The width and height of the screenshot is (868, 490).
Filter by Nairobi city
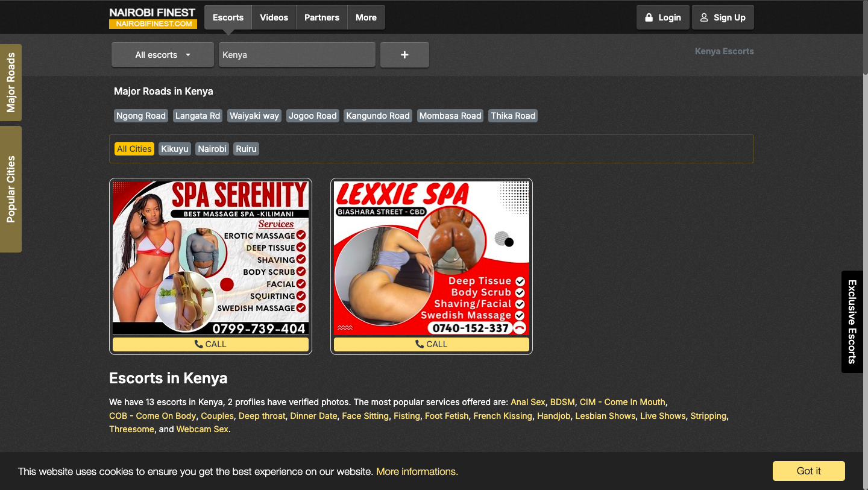click(212, 149)
